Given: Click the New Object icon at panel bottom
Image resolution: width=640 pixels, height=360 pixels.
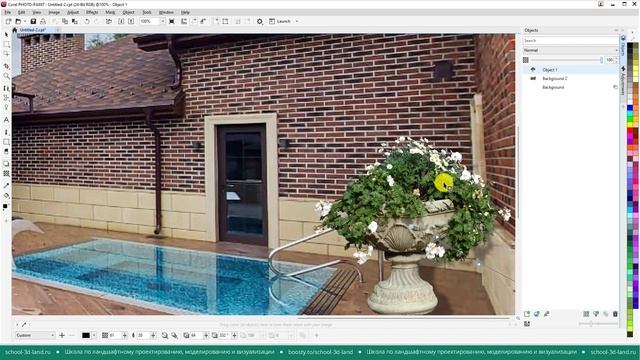Looking at the screenshot, I should tap(527, 314).
